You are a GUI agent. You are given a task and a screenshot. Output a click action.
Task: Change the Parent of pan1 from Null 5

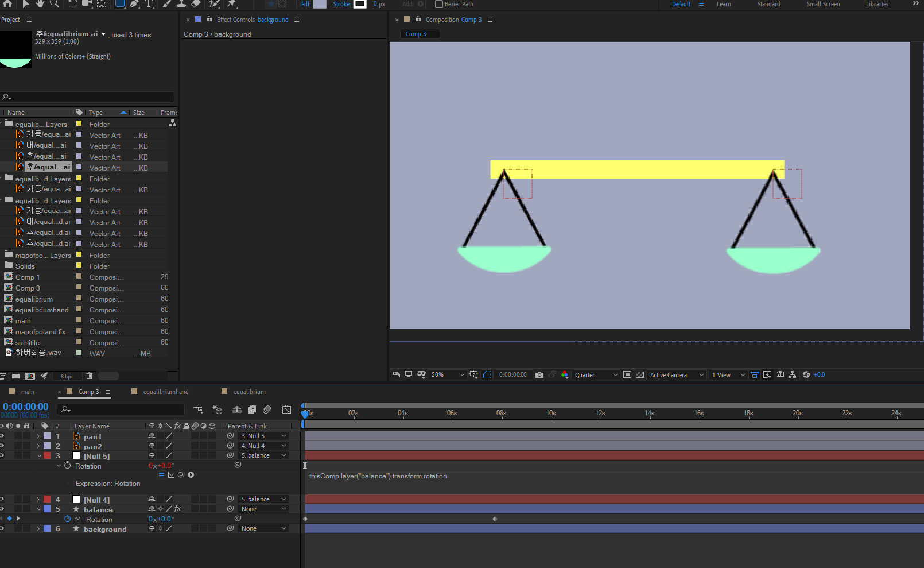263,435
